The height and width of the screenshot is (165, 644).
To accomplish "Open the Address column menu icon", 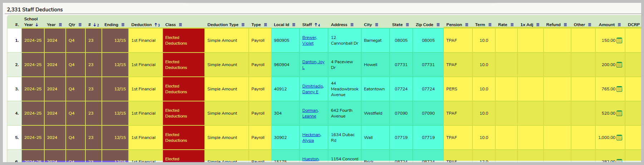I will click(x=352, y=25).
